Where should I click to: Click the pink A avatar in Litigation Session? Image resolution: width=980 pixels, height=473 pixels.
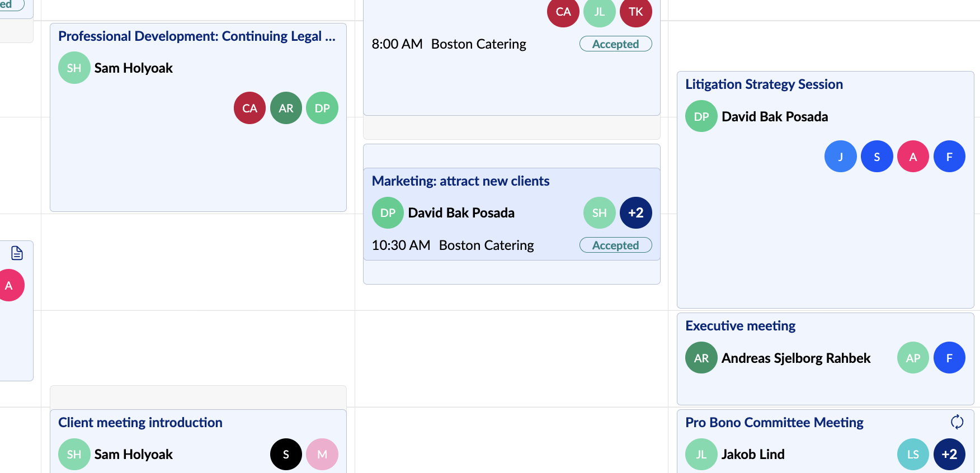click(913, 157)
